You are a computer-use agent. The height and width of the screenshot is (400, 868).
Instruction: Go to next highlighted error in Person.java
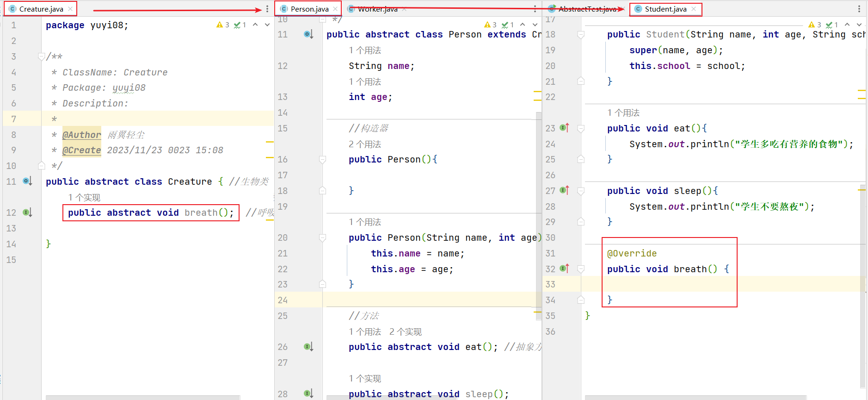click(535, 25)
